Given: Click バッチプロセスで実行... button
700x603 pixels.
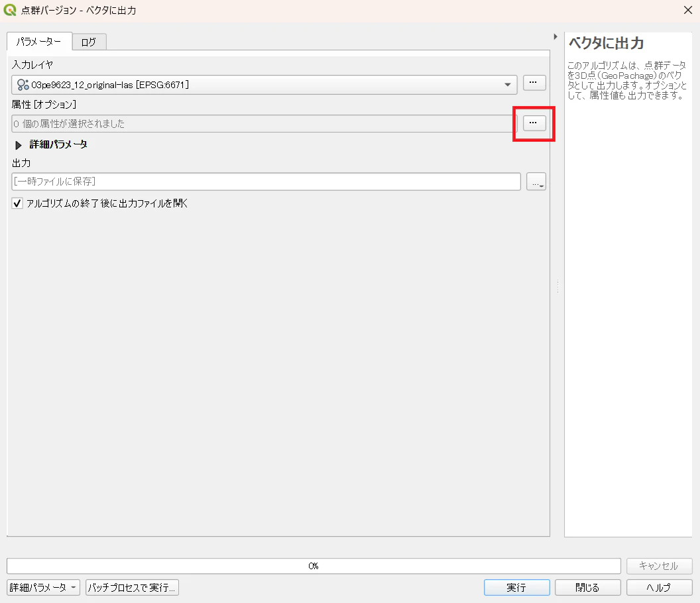Looking at the screenshot, I should coord(132,587).
